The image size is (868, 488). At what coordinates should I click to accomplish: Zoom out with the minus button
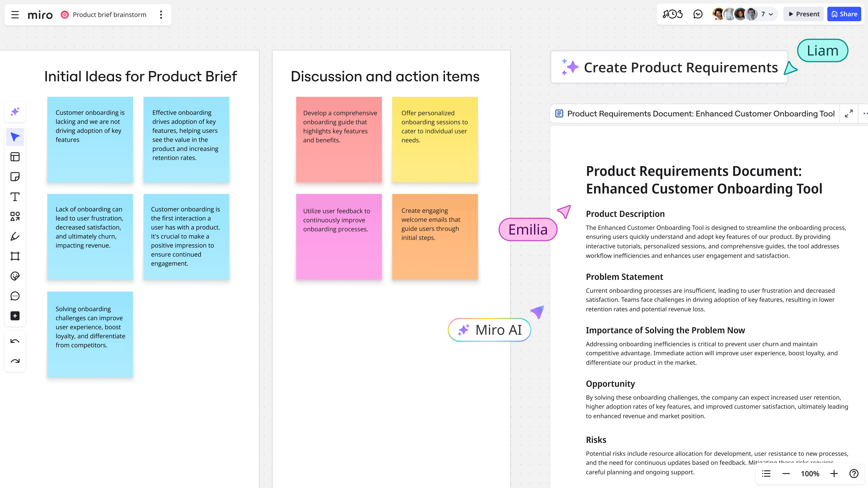coord(786,474)
